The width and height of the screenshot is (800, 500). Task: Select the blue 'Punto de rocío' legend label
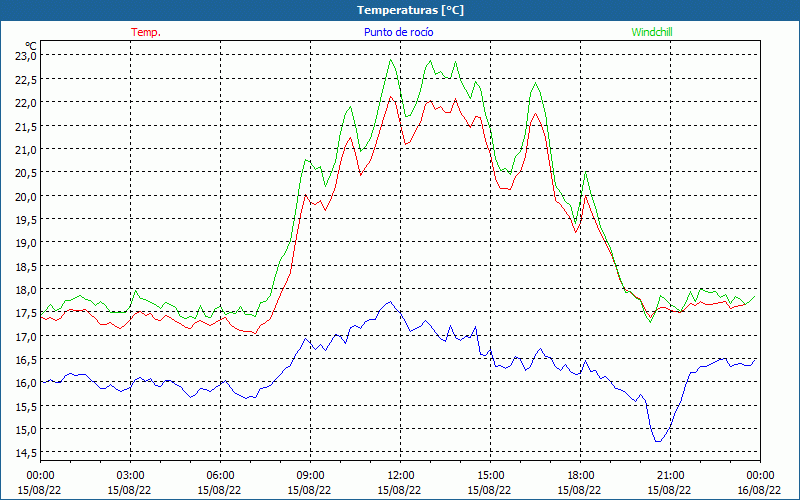[398, 32]
